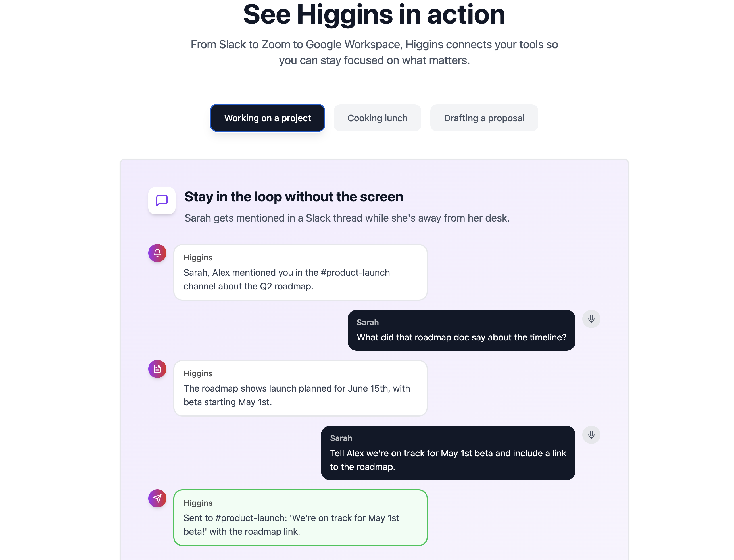This screenshot has height=560, width=734.
Task: Open the Drafting a proposal example
Action: pos(484,118)
